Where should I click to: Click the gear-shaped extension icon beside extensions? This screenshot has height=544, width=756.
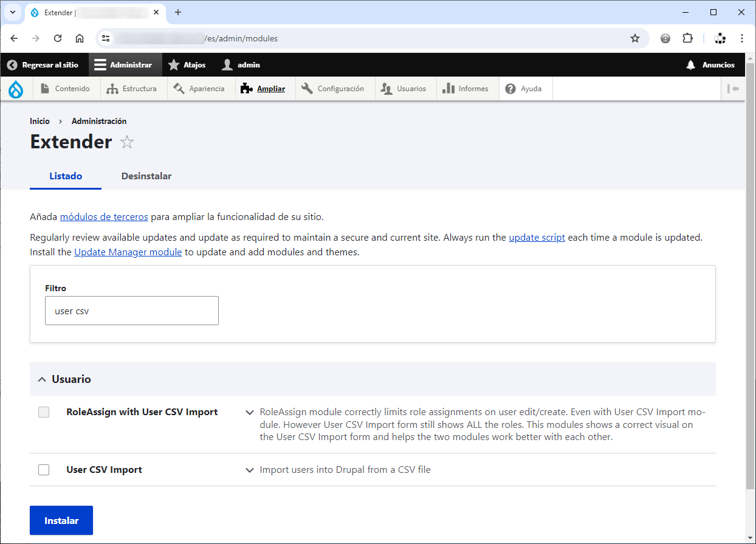click(665, 38)
